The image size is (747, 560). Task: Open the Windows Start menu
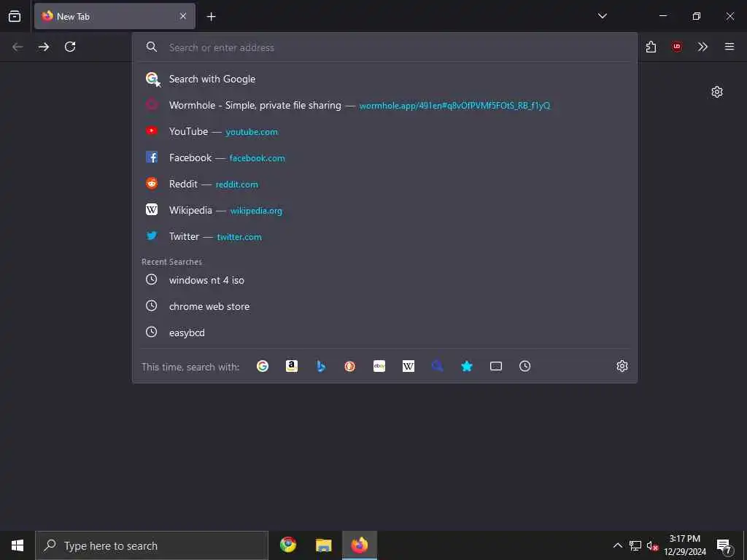pyautogui.click(x=18, y=545)
